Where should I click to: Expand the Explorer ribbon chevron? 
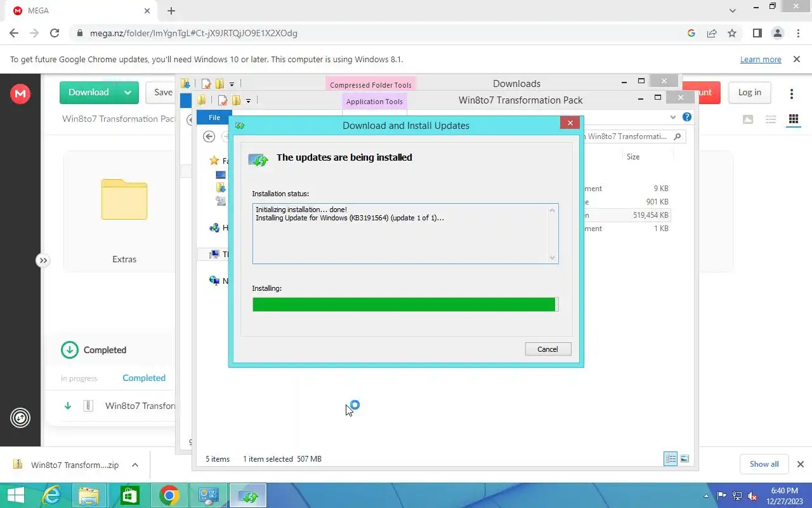[x=673, y=117]
